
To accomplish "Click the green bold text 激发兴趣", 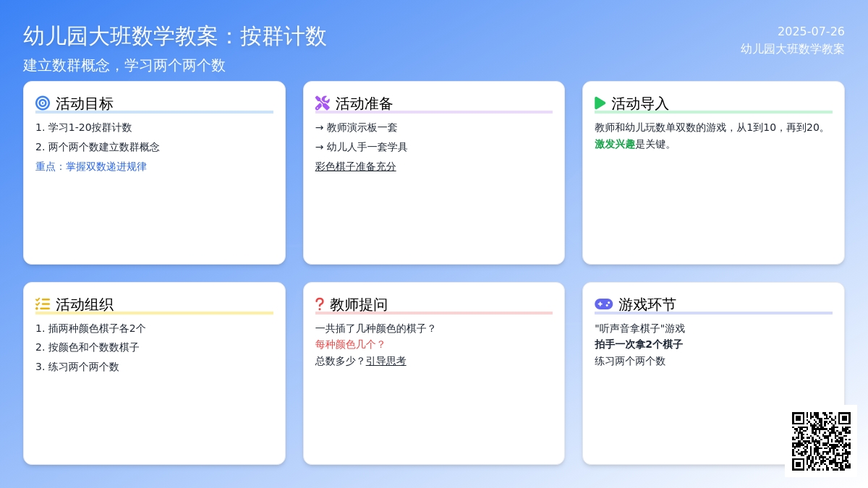I will [615, 144].
